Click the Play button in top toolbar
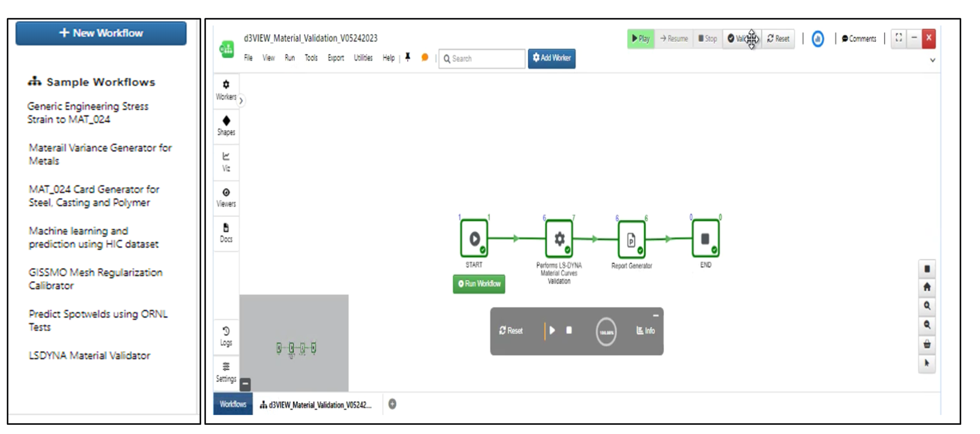The width and height of the screenshot is (980, 434). coord(641,39)
